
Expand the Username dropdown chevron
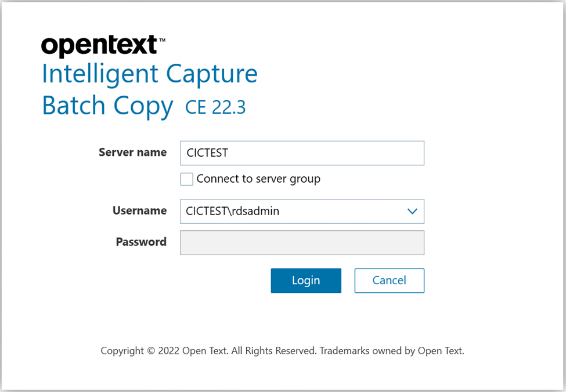tap(412, 211)
